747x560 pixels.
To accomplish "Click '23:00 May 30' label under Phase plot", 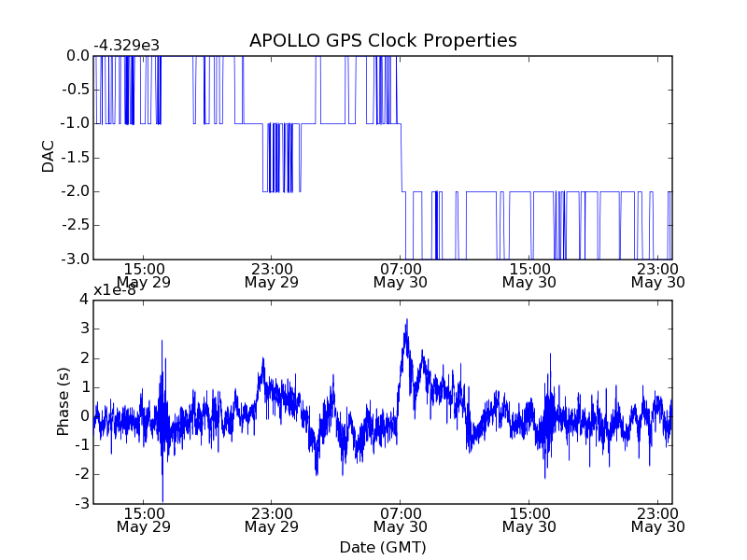I will [658, 521].
